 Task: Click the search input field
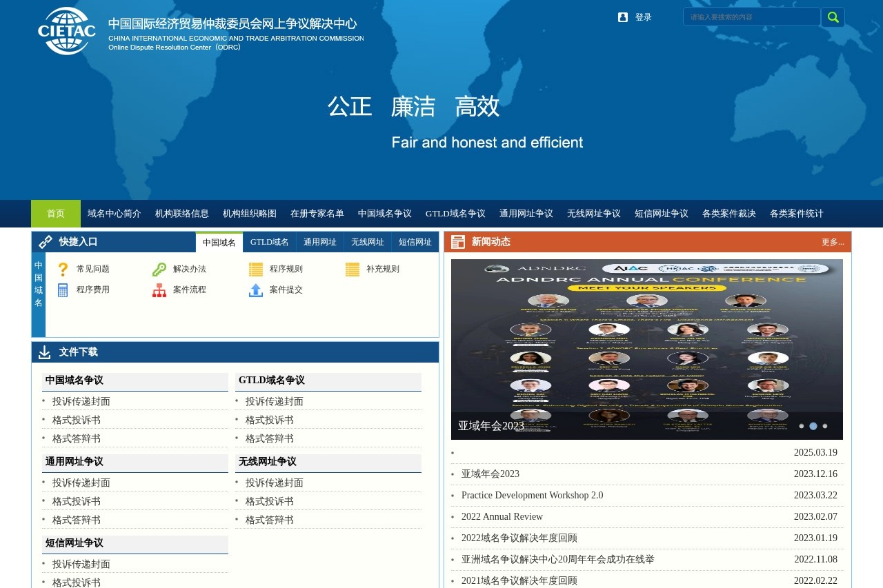(752, 17)
